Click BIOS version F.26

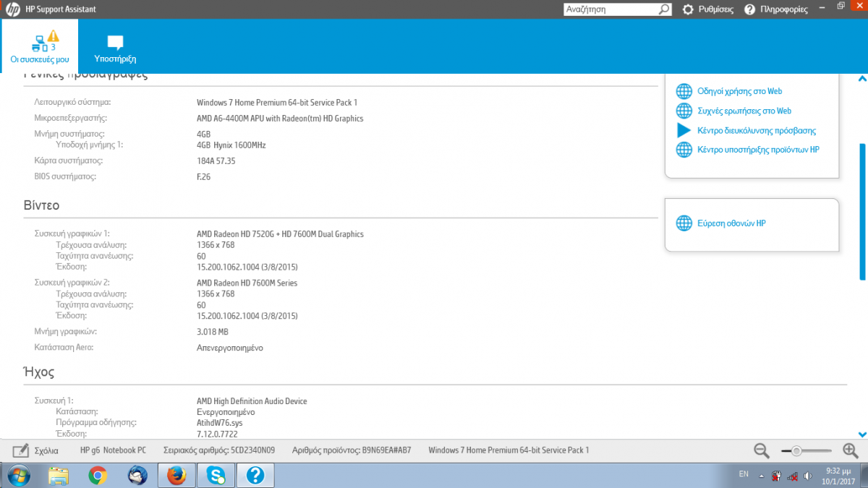(x=203, y=176)
